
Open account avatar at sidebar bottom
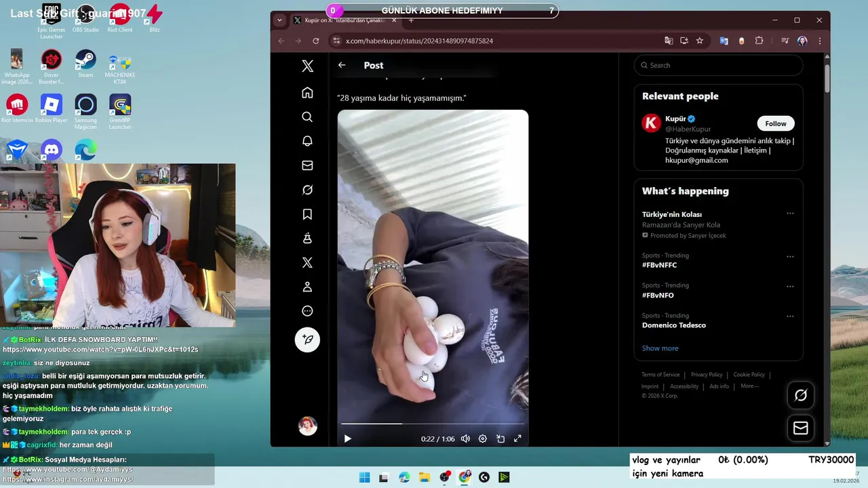[308, 426]
